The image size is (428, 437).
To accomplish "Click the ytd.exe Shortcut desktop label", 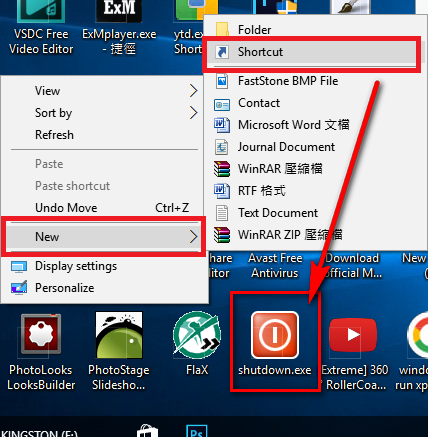I will [x=189, y=42].
